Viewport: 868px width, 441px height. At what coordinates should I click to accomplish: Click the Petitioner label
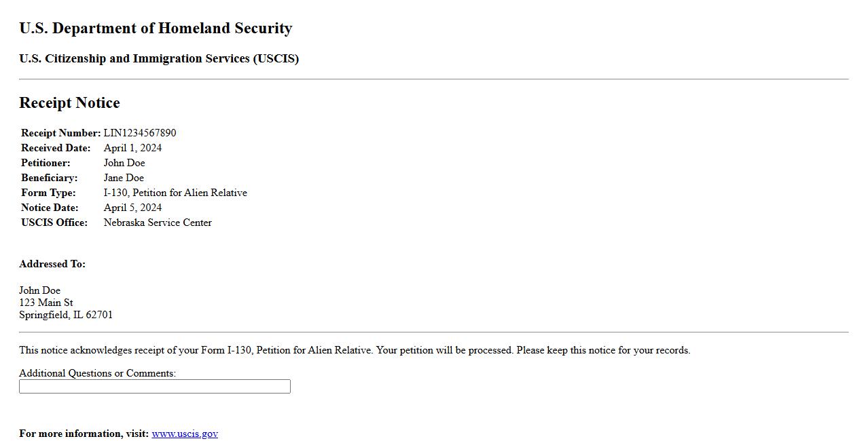(x=46, y=163)
